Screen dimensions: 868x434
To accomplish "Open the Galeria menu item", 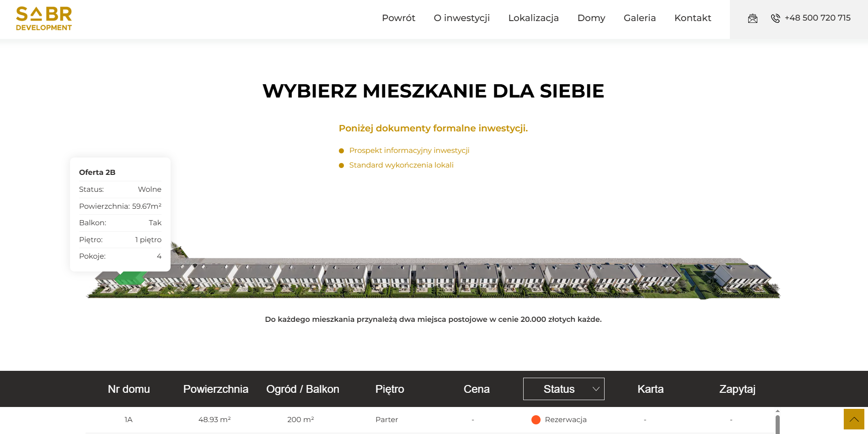I will pyautogui.click(x=639, y=18).
